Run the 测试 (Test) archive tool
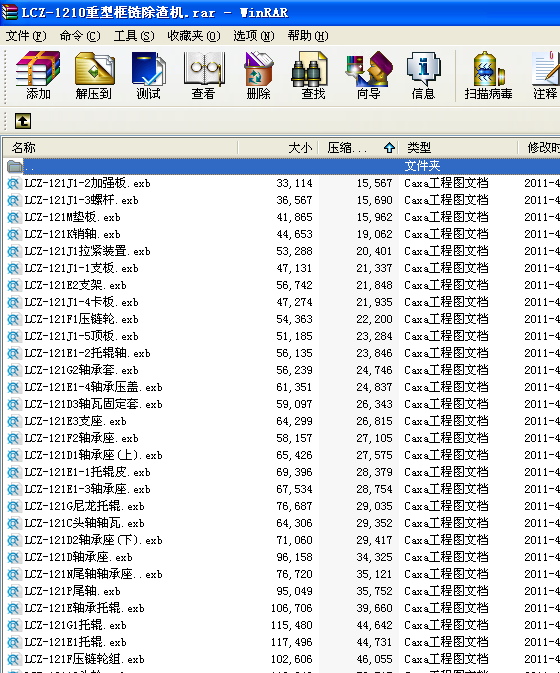This screenshot has width=560, height=673. coord(148,76)
